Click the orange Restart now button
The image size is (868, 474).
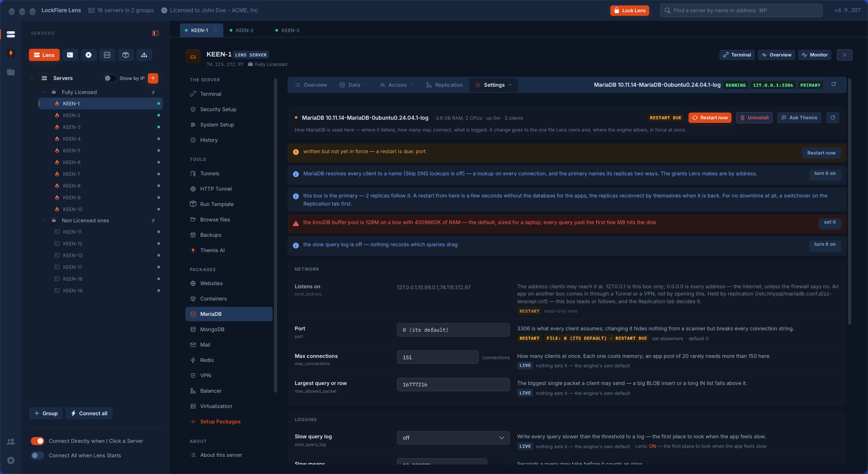click(x=710, y=118)
